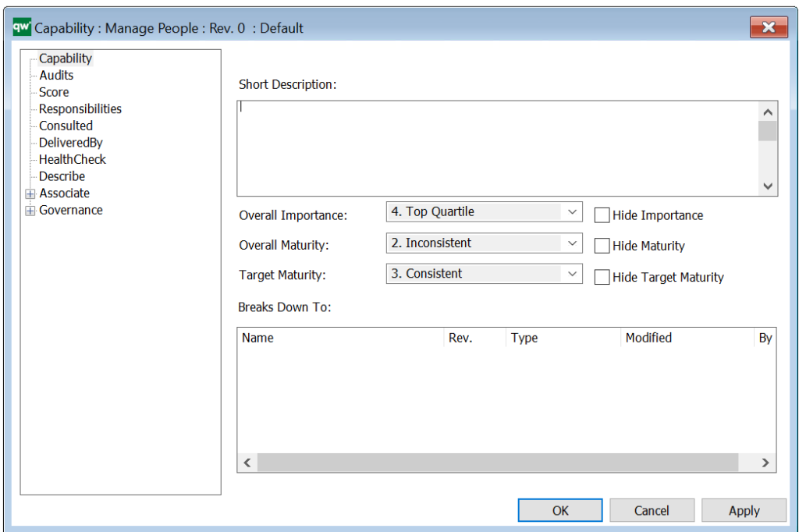Open the Overall Maturity dropdown
This screenshot has height=532, width=799.
[x=484, y=243]
